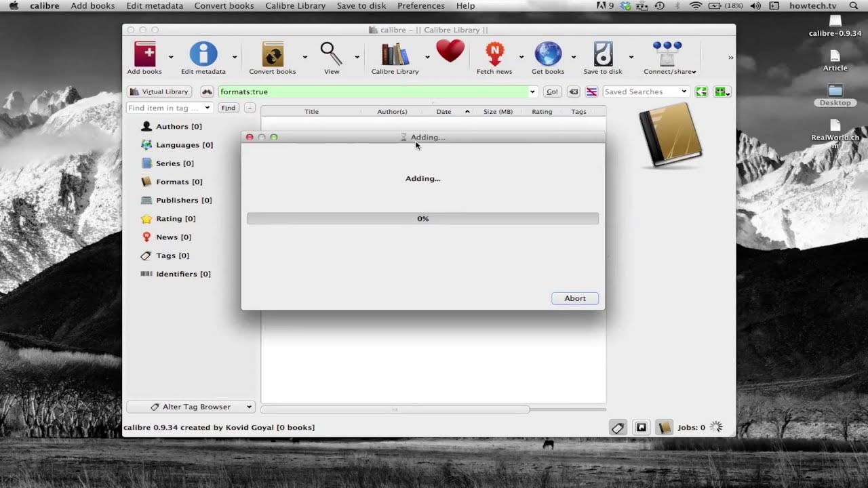Open the Save to disk dropdown arrow

pos(631,57)
